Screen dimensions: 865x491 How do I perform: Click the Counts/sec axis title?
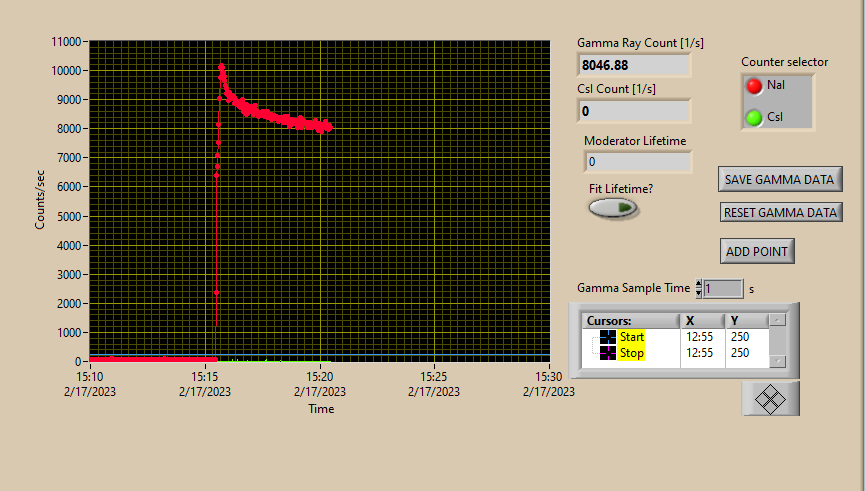pyautogui.click(x=39, y=200)
